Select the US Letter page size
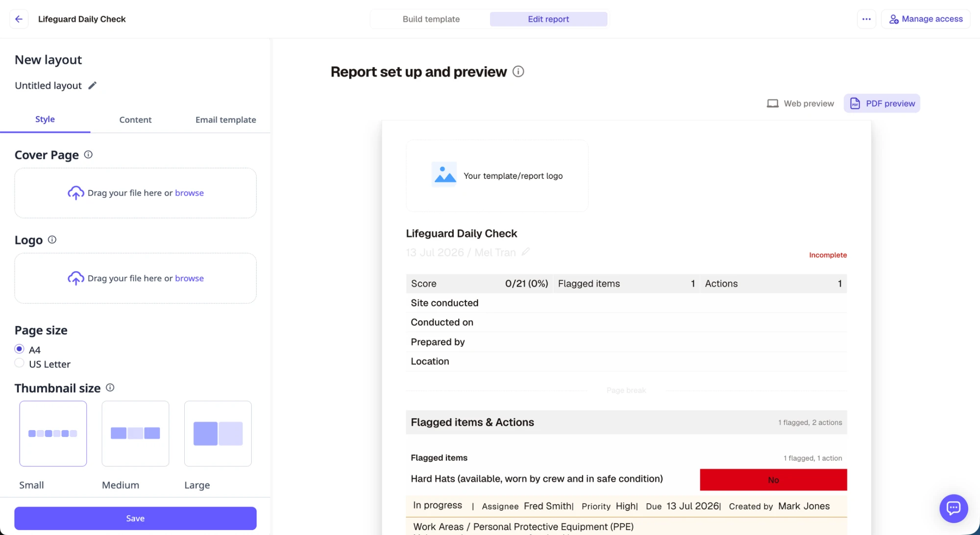Viewport: 980px width, 535px height. tap(19, 363)
